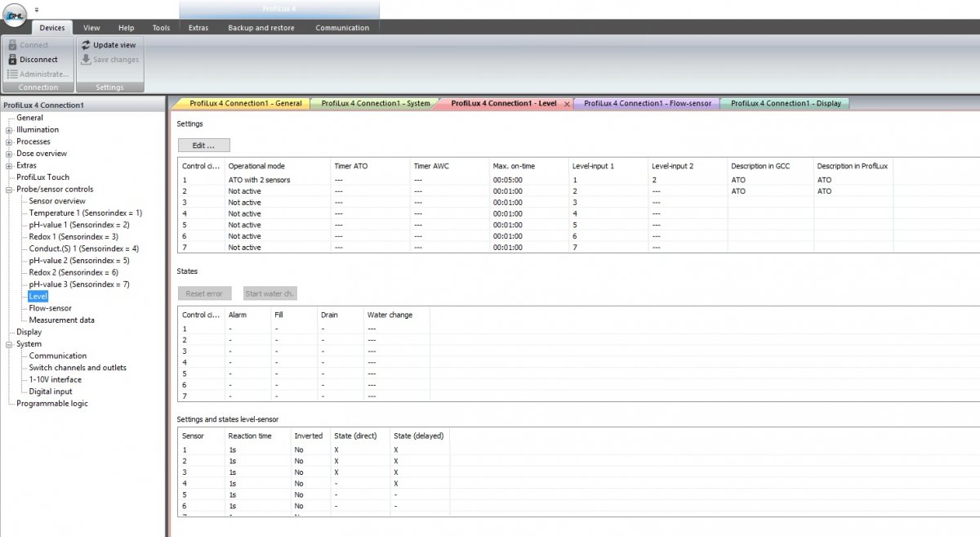Click the 00:05:00 max on-time value
The image size is (980, 537).
[508, 180]
